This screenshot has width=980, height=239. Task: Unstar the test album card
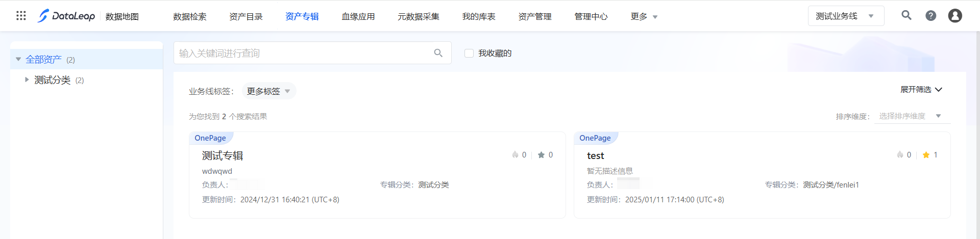point(926,155)
